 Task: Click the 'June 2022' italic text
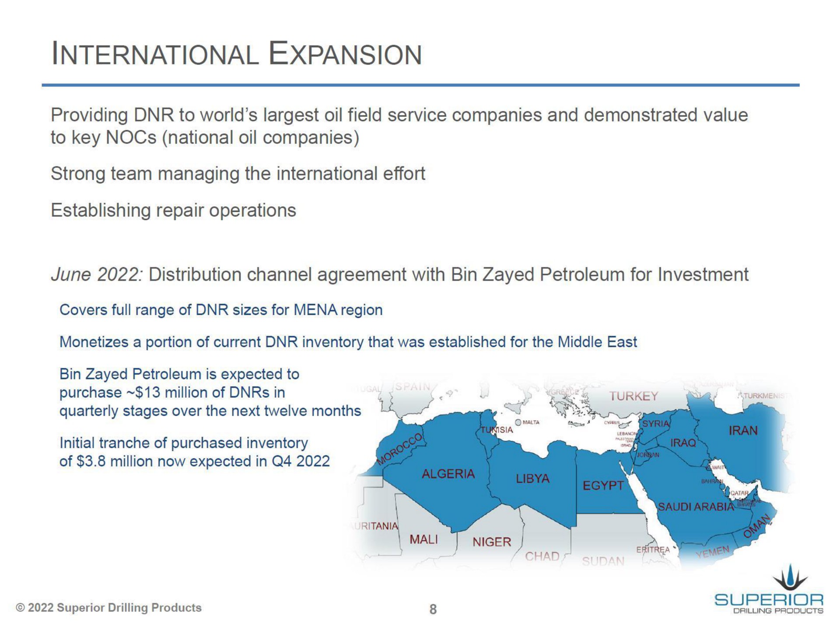tap(96, 275)
